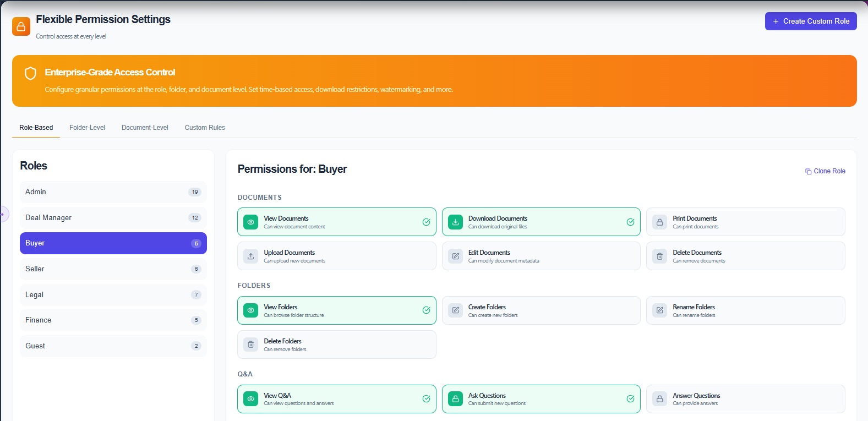Click the trash icon on Delete Documents
The width and height of the screenshot is (868, 421).
[659, 256]
